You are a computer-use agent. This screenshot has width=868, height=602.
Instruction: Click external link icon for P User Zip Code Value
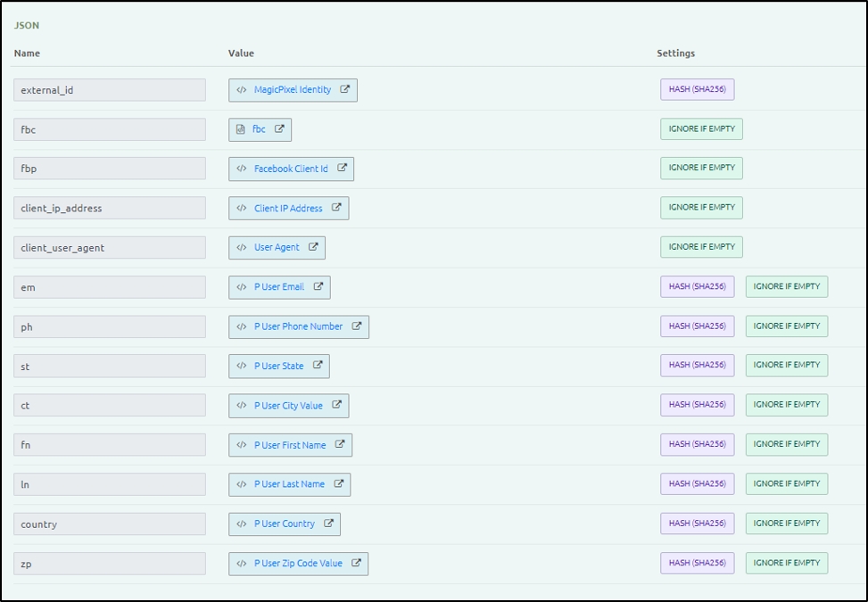point(356,563)
